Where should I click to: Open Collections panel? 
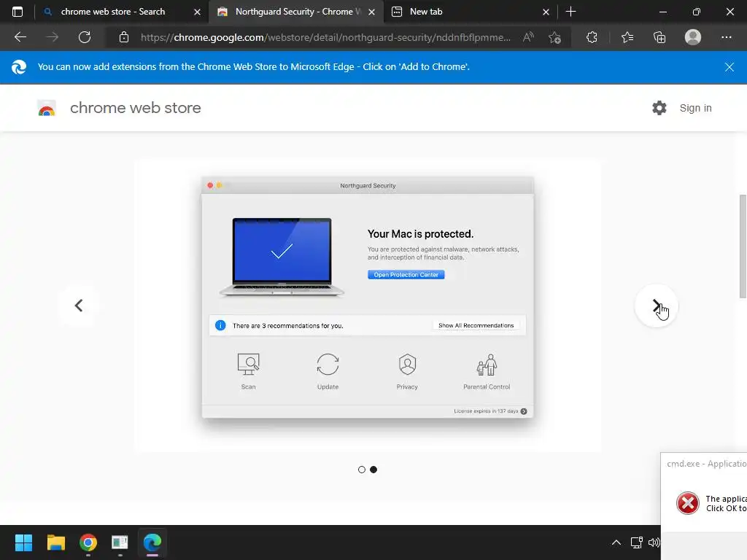[659, 37]
